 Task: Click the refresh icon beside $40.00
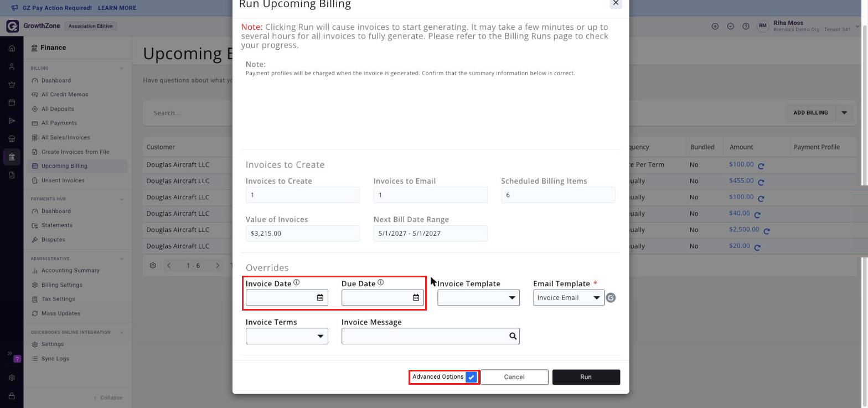click(757, 215)
